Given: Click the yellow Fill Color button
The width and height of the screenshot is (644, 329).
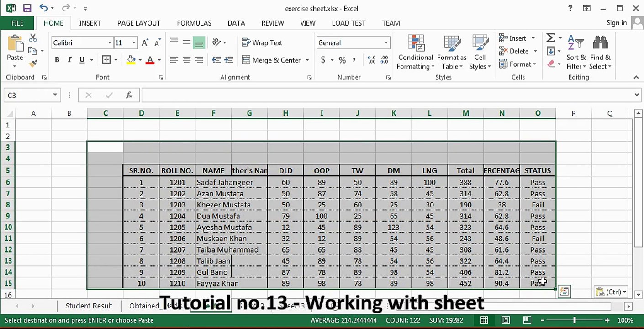Looking at the screenshot, I should 132,60.
